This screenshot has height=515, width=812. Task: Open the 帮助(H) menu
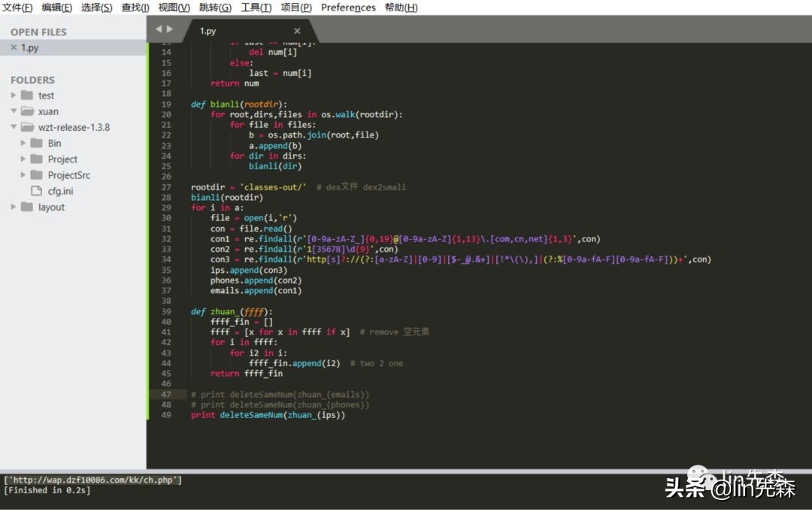tap(401, 8)
